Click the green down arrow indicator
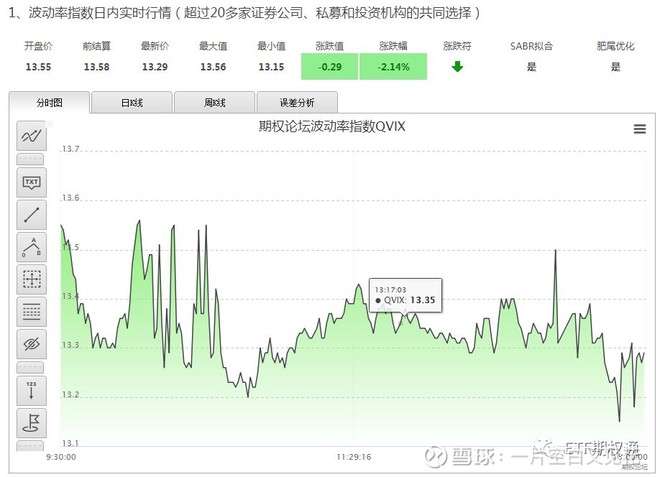Image resolution: width=660 pixels, height=477 pixels. pos(457,67)
